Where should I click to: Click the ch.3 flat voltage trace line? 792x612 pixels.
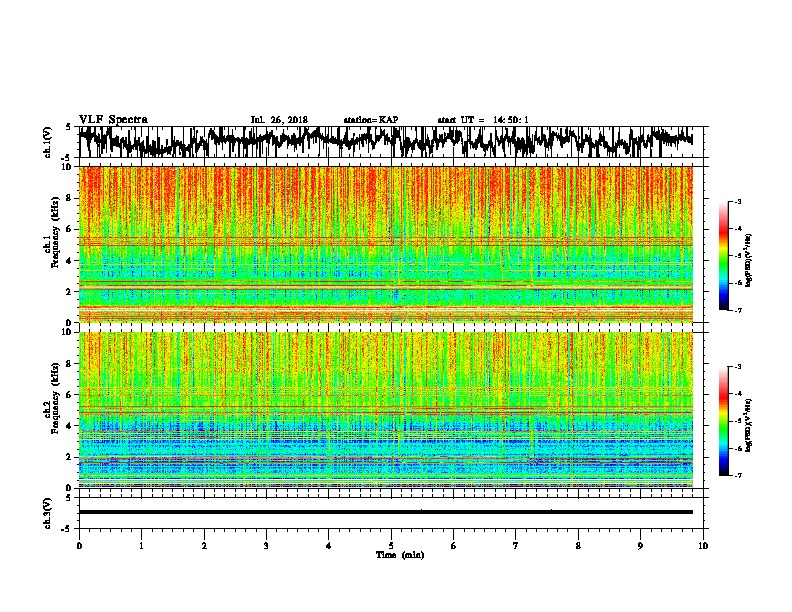(x=385, y=512)
